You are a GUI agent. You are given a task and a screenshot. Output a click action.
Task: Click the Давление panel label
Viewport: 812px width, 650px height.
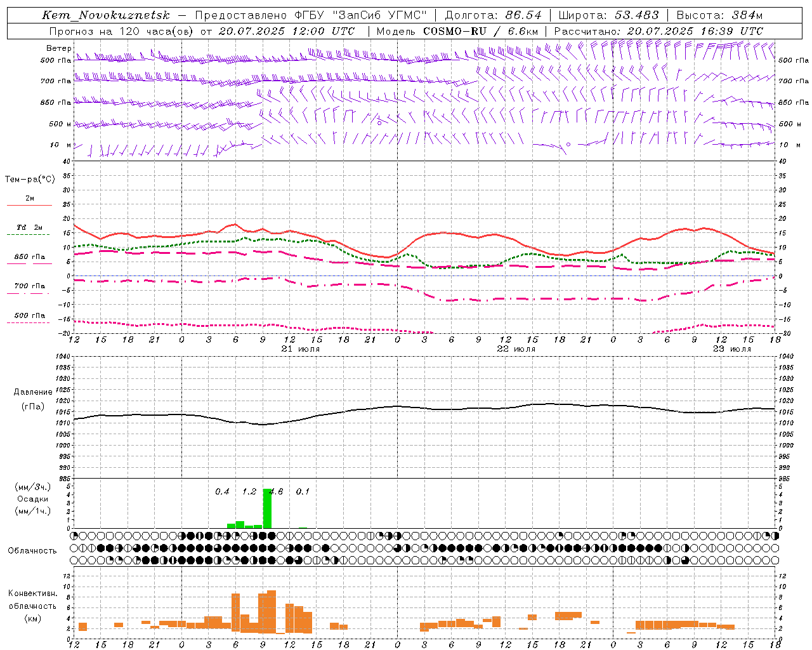tap(33, 392)
